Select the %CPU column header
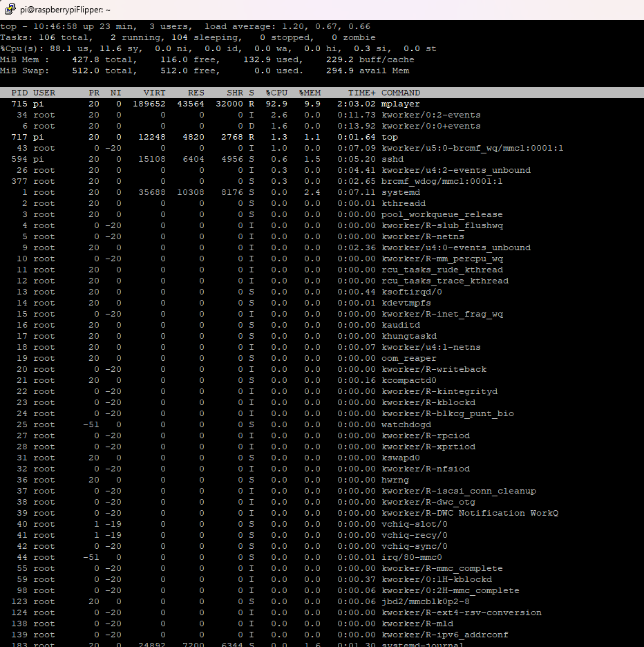The image size is (644, 647). point(276,93)
